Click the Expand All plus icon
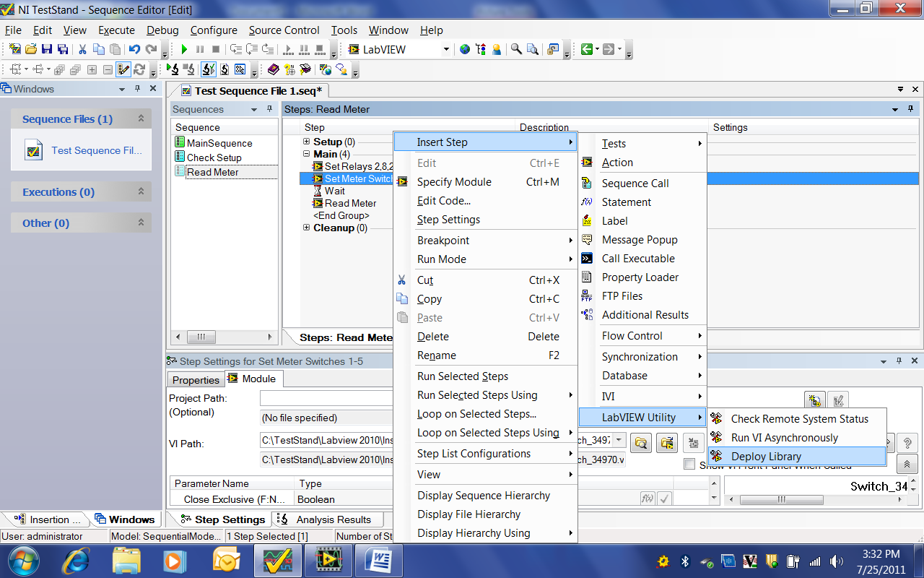Viewport: 924px width, 578px height. click(92, 69)
